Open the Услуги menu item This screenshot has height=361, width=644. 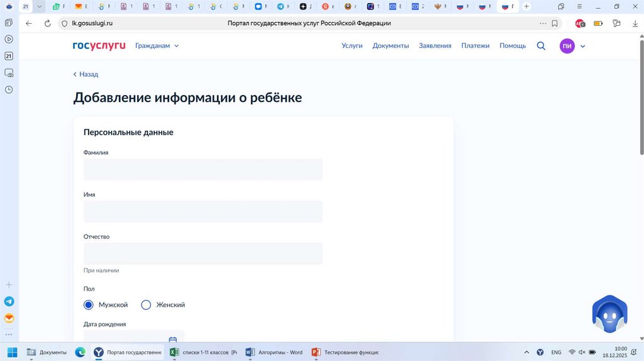[352, 46]
